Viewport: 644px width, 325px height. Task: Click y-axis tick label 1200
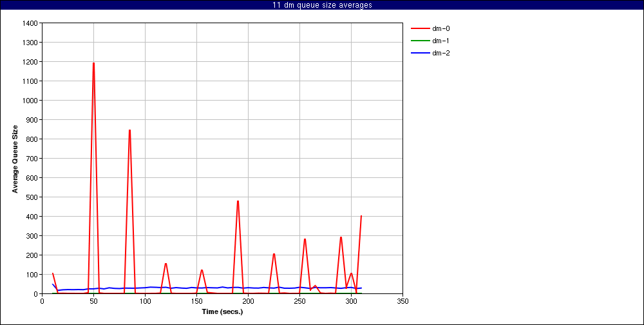coord(31,62)
